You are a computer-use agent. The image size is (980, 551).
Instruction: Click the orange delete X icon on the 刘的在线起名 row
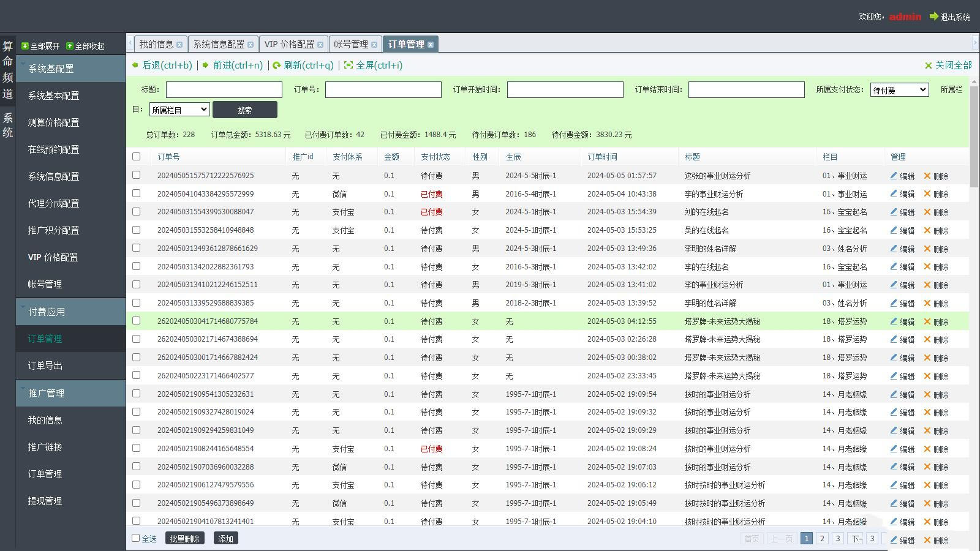point(927,212)
